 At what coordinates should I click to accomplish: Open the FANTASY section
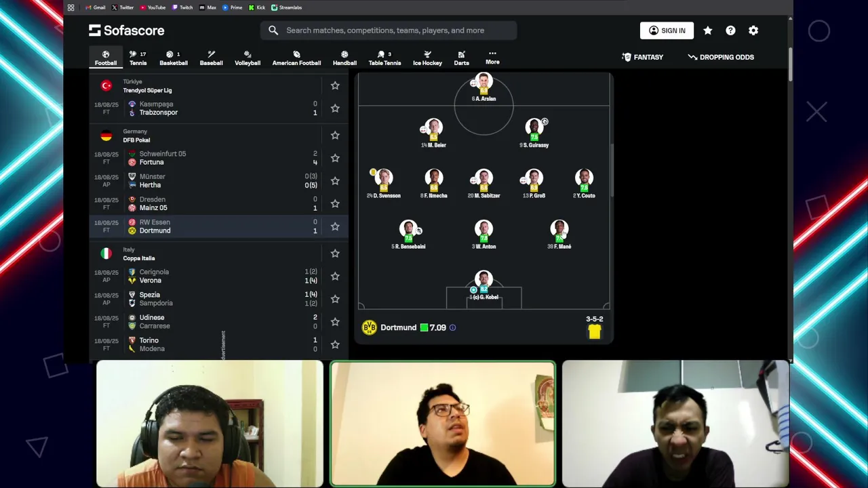pyautogui.click(x=642, y=57)
